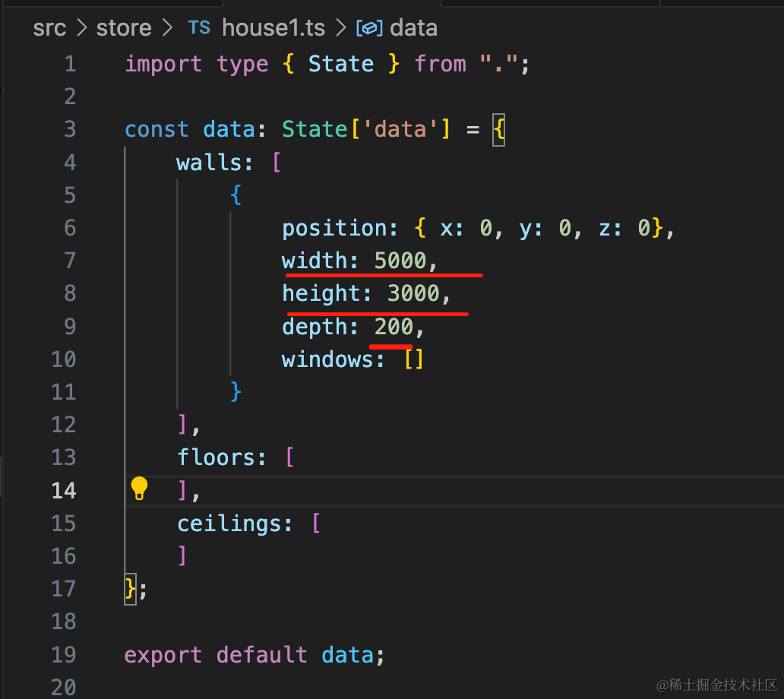Click the opening brace on line 5
The height and width of the screenshot is (699, 784).
236,195
